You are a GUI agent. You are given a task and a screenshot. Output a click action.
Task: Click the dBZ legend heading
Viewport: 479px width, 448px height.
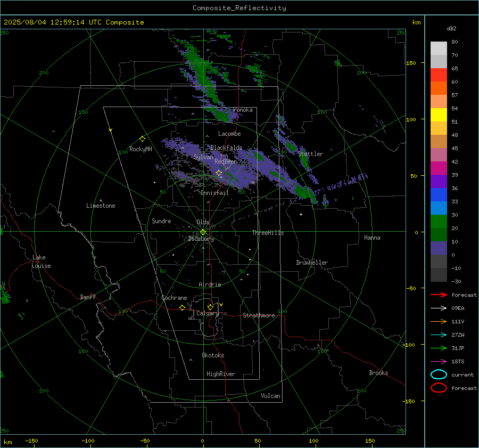click(x=451, y=28)
